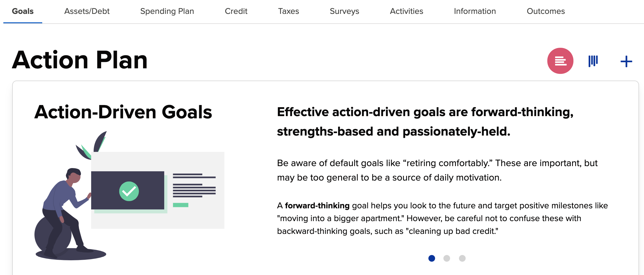Click the plus icon to add goal
The width and height of the screenshot is (644, 275).
626,61
